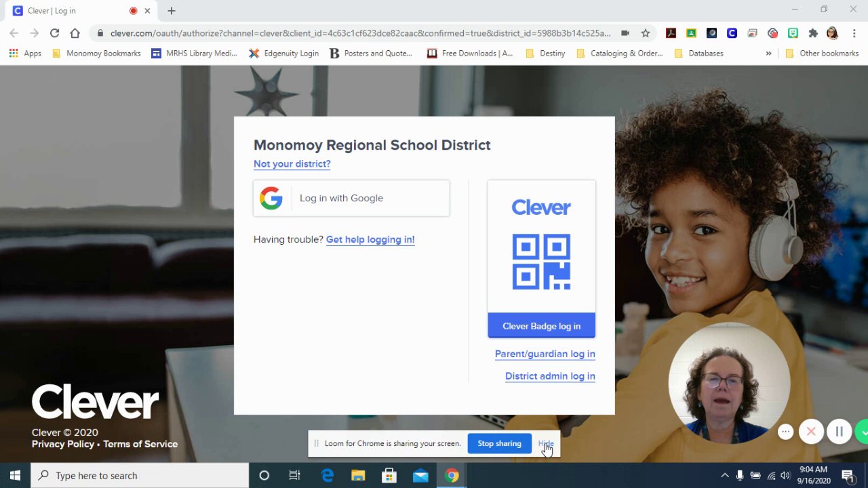Screen dimensions: 868x488
Task: Open the taskbar clock and date
Action: coord(813,475)
